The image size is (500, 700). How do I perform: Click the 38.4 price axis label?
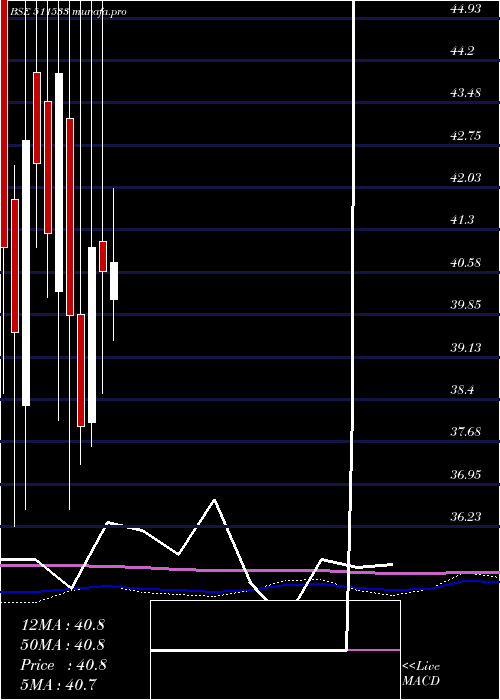[x=462, y=390]
